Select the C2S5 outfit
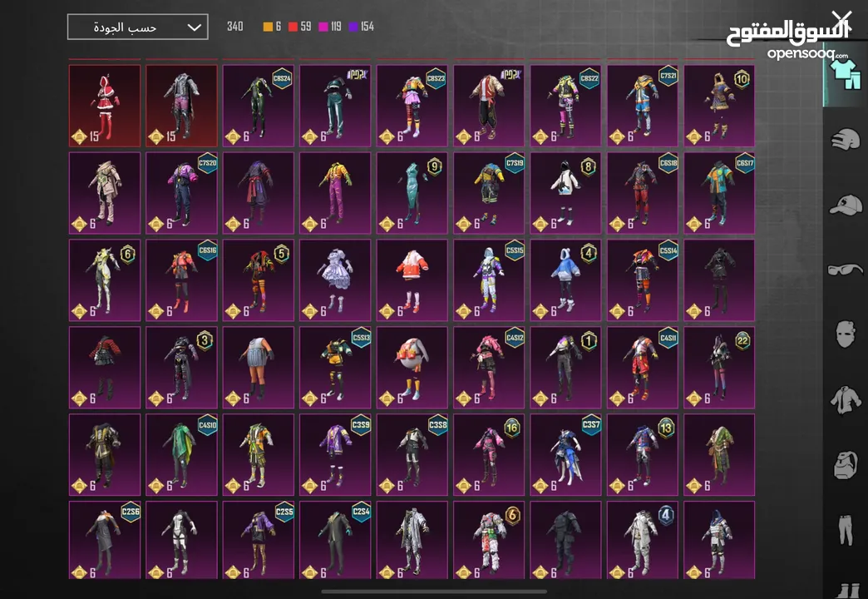The image size is (868, 599). pos(259,540)
